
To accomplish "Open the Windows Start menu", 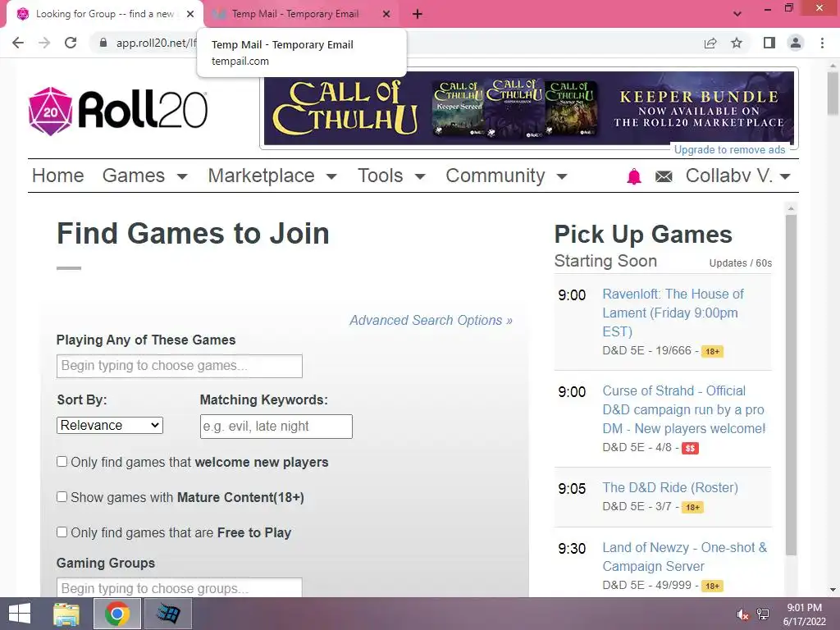I will pos(20,614).
